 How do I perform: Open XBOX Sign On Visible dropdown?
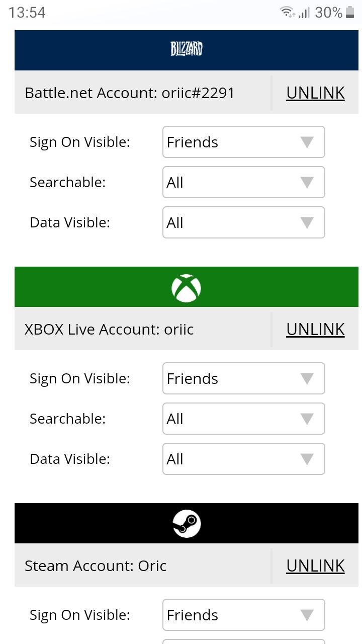pyautogui.click(x=244, y=378)
